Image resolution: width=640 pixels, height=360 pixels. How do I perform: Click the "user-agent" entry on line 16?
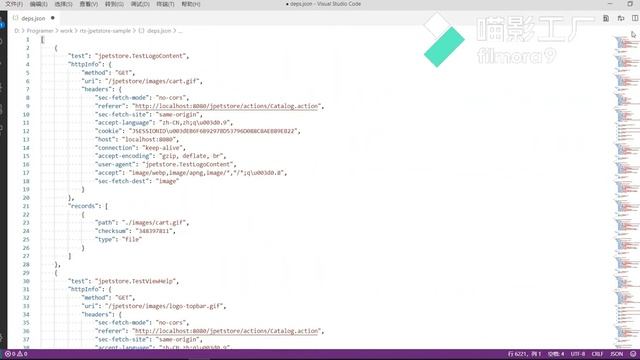(x=165, y=164)
